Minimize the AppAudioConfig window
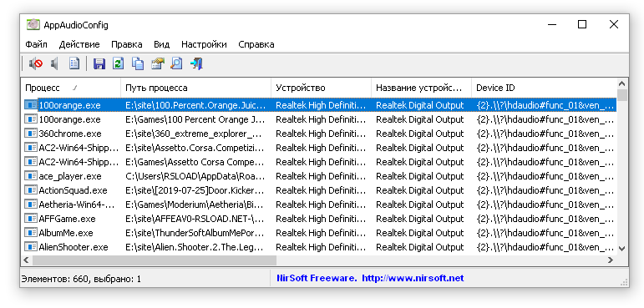Viewport: 644px width, 308px height. 552,25
